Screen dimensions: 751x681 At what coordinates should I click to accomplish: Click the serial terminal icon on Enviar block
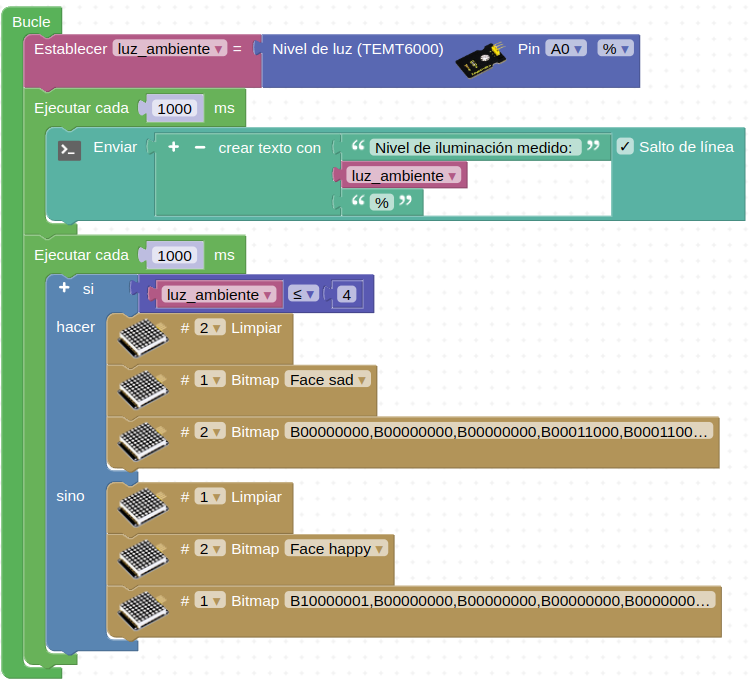point(69,150)
